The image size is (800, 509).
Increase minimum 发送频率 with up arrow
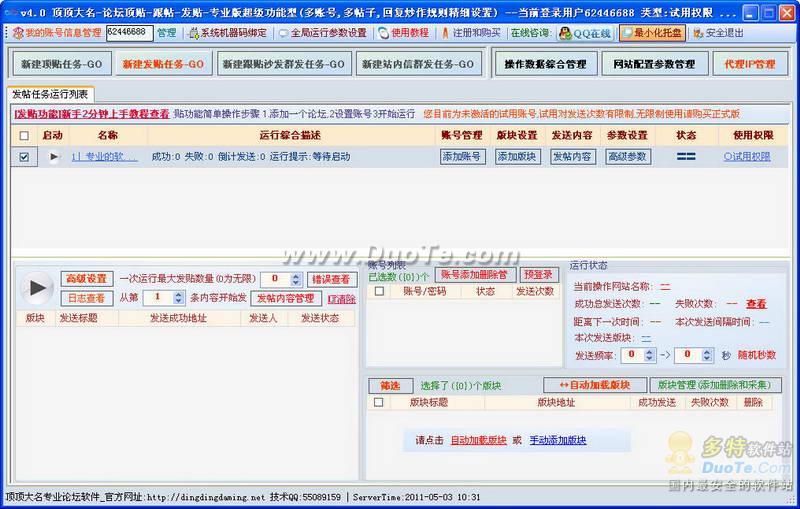point(649,352)
